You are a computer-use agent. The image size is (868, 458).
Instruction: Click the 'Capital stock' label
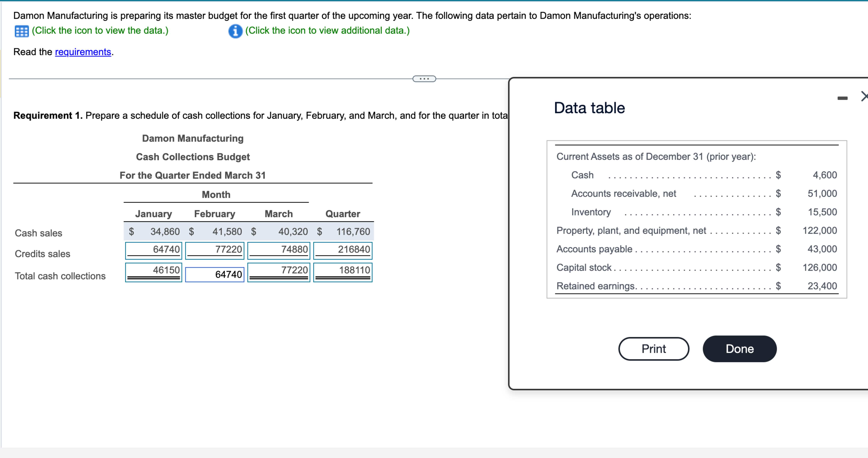(584, 267)
